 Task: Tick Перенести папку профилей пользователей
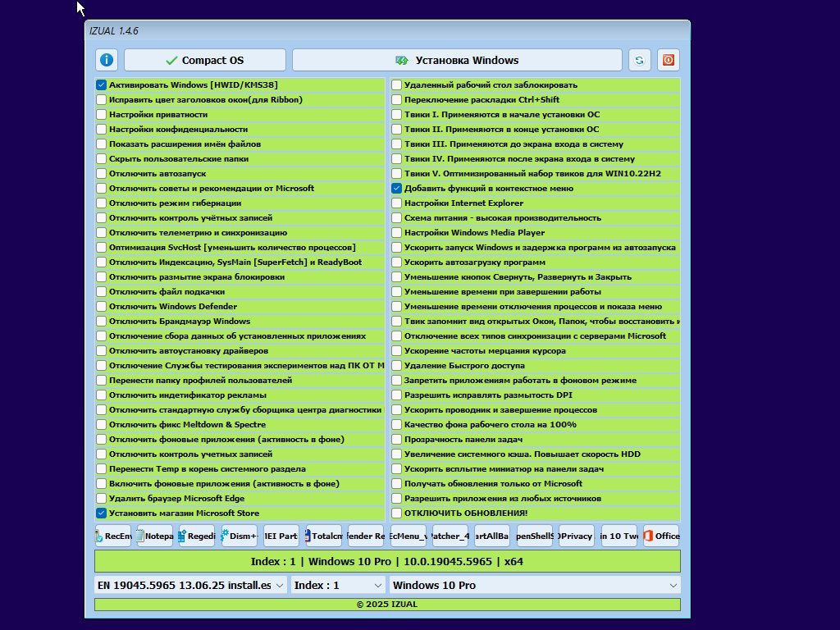[x=101, y=381]
